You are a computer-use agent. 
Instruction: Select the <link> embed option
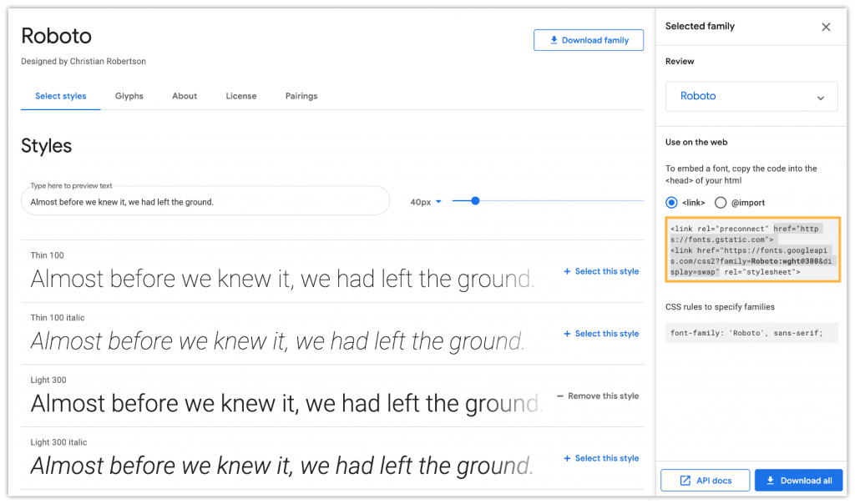click(671, 202)
